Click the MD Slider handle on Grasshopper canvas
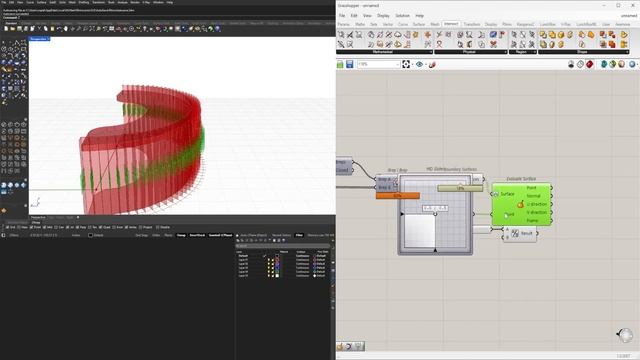This screenshot has width=640, height=360. coord(436,214)
